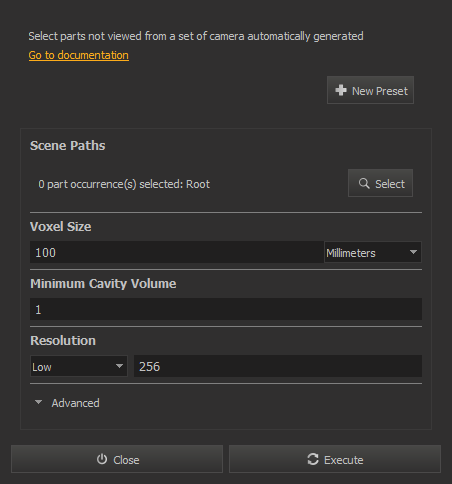The image size is (452, 484).
Task: Create a New Preset
Action: pyautogui.click(x=370, y=90)
